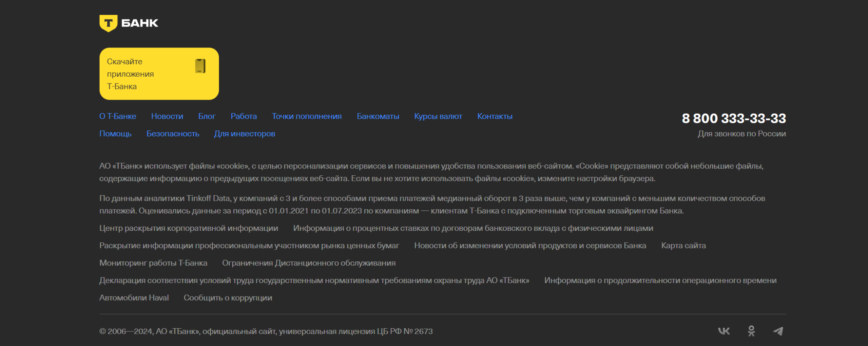Open the Odnoklassniki social icon
The image size is (868, 346).
751,331
